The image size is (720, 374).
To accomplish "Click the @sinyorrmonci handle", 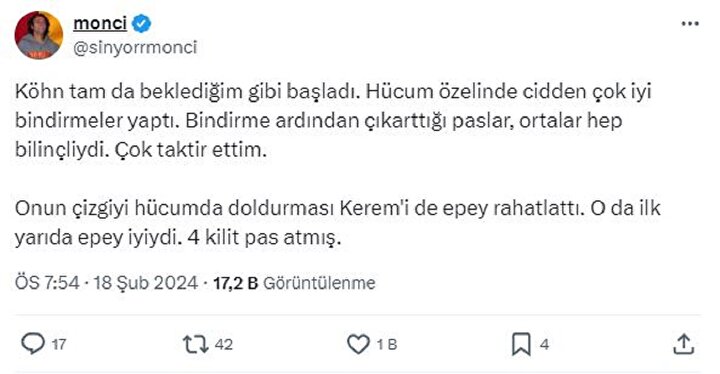I will tap(135, 47).
